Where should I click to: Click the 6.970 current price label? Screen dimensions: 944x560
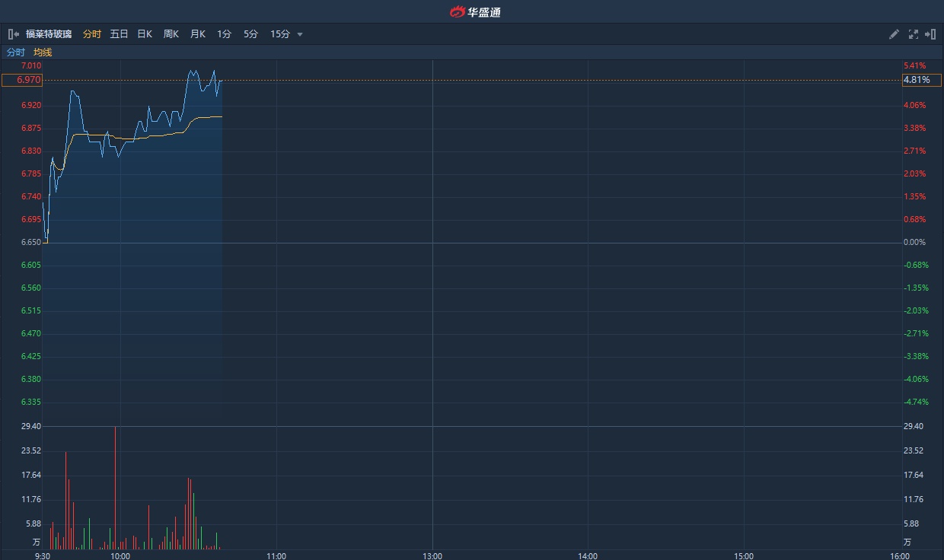[22, 80]
